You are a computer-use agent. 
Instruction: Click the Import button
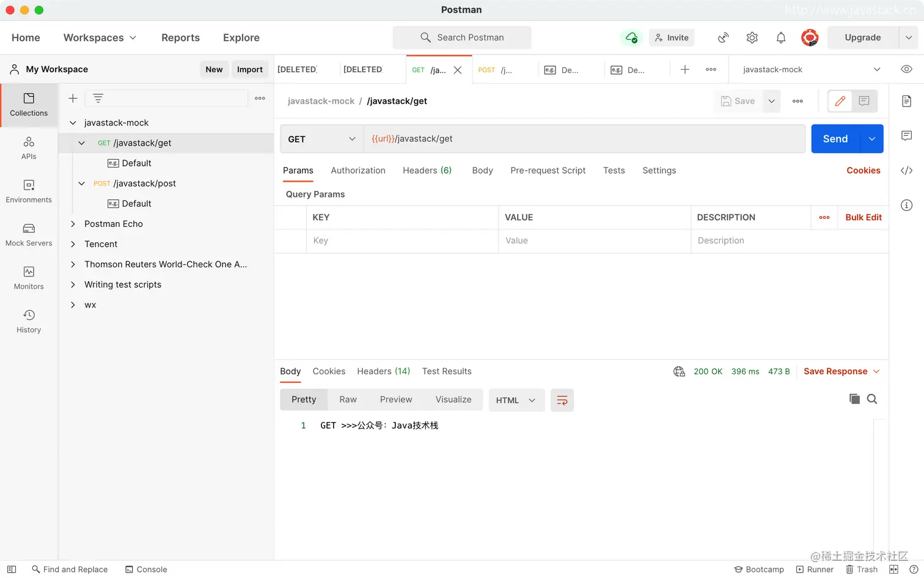click(250, 70)
